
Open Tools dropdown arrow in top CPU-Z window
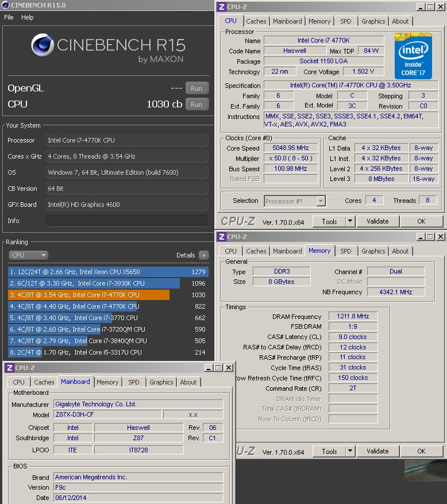point(350,221)
